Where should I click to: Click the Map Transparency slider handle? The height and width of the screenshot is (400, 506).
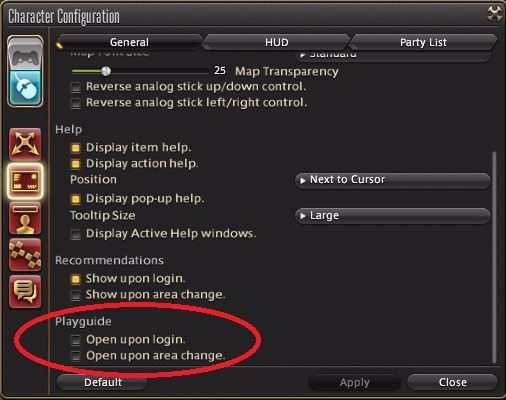point(106,71)
